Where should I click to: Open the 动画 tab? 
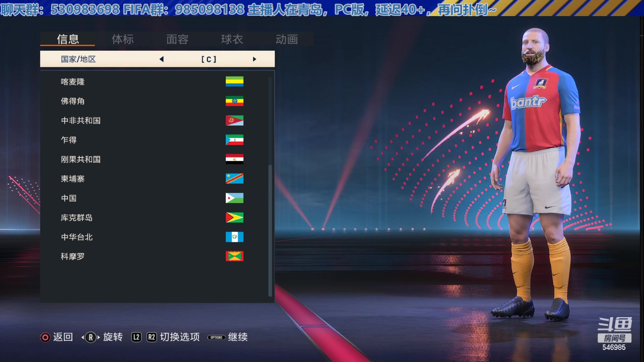click(286, 39)
